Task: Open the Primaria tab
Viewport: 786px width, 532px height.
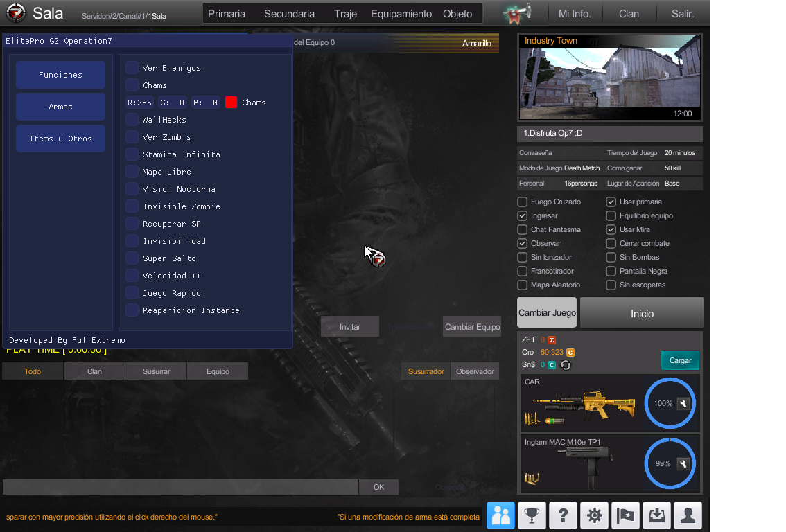Action: tap(227, 14)
